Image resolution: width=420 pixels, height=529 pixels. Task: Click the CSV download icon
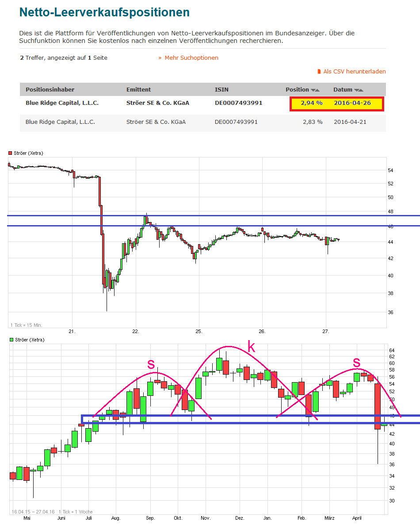coord(319,71)
